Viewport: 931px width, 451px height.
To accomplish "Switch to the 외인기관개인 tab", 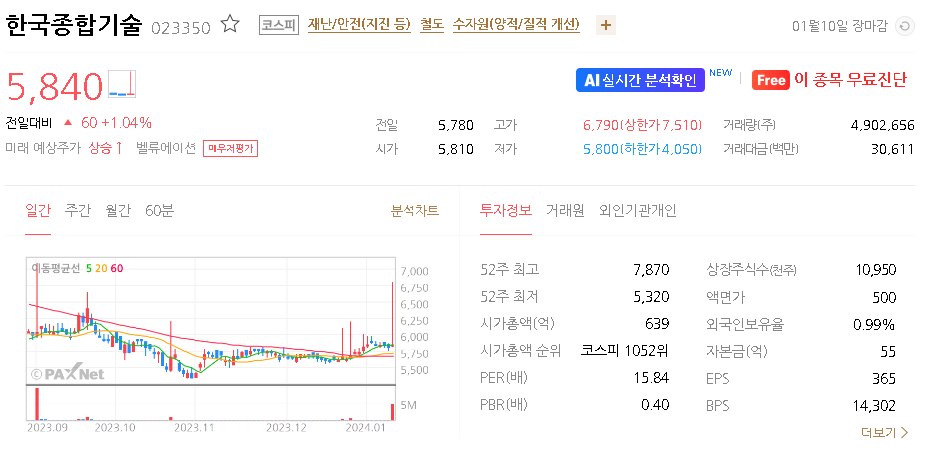I will tap(638, 210).
